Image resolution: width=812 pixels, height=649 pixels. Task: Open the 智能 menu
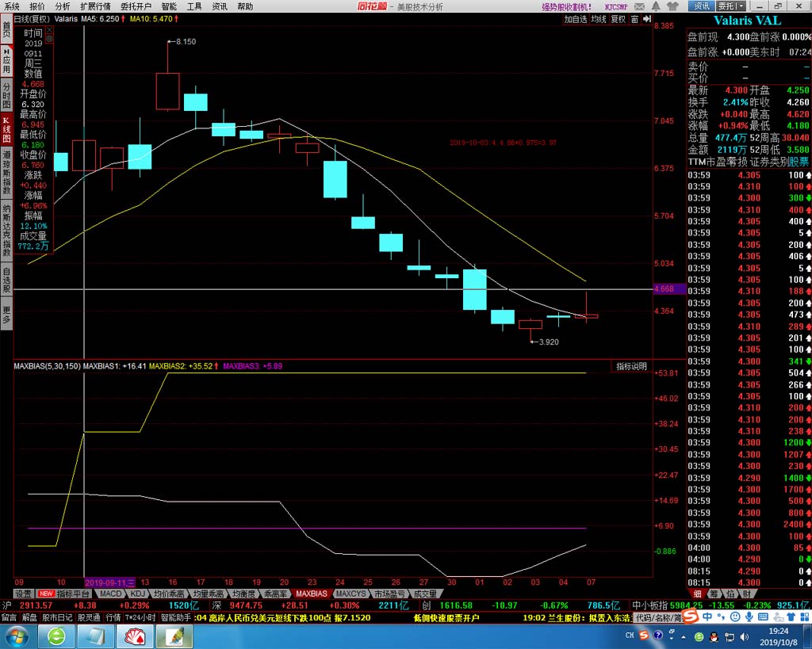(170, 6)
